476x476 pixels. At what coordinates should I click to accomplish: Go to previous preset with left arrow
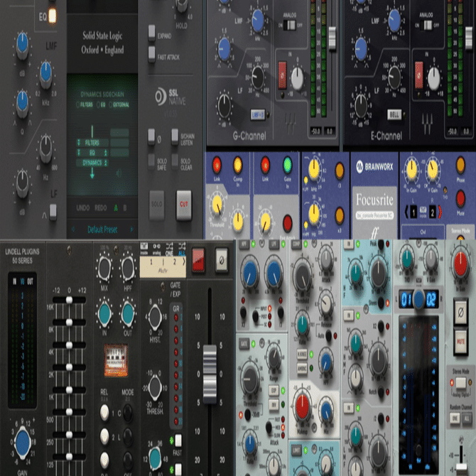pos(73,229)
